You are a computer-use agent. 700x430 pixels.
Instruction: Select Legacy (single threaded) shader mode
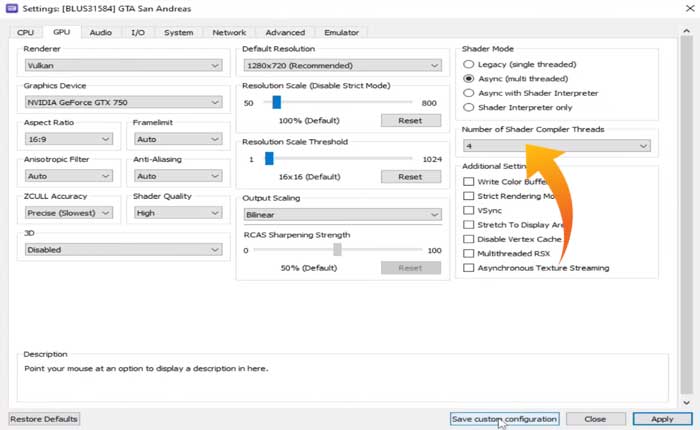[x=469, y=64]
